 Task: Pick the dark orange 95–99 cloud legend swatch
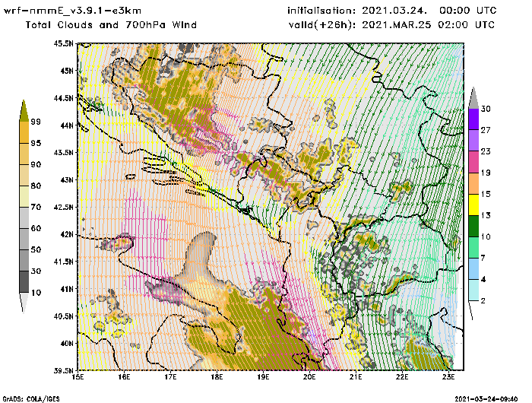(x=24, y=132)
